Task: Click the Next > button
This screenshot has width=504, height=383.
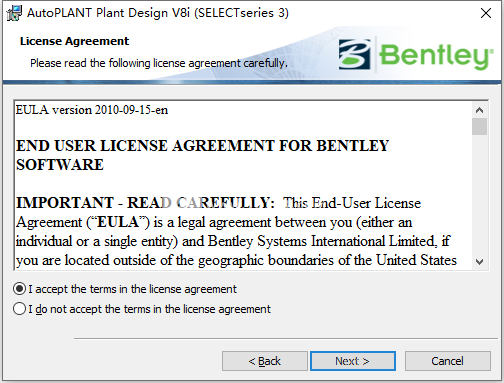Action: point(353,361)
